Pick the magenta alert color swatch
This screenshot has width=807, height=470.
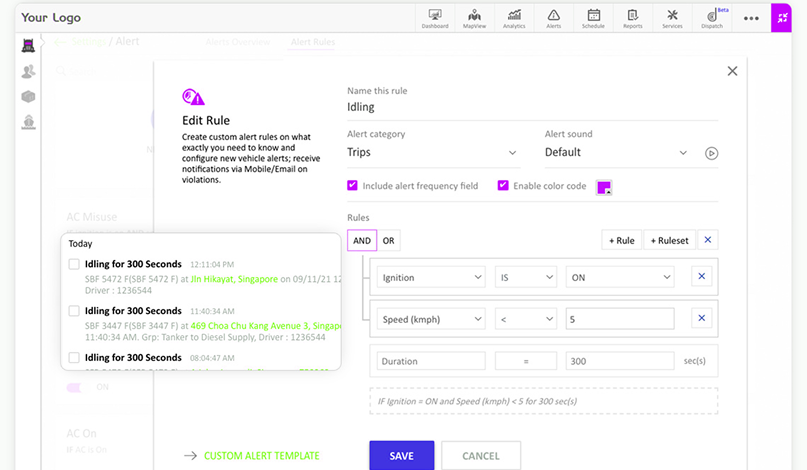(x=604, y=187)
